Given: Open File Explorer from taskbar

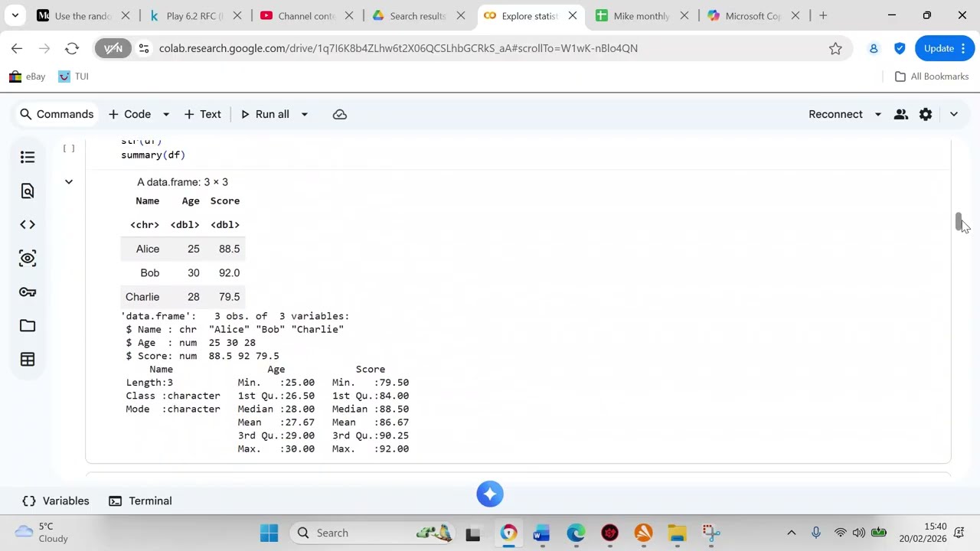Looking at the screenshot, I should [x=677, y=533].
